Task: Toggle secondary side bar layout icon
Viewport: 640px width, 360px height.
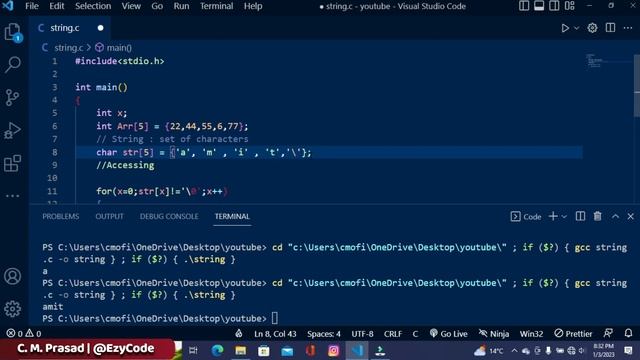Action: [554, 6]
